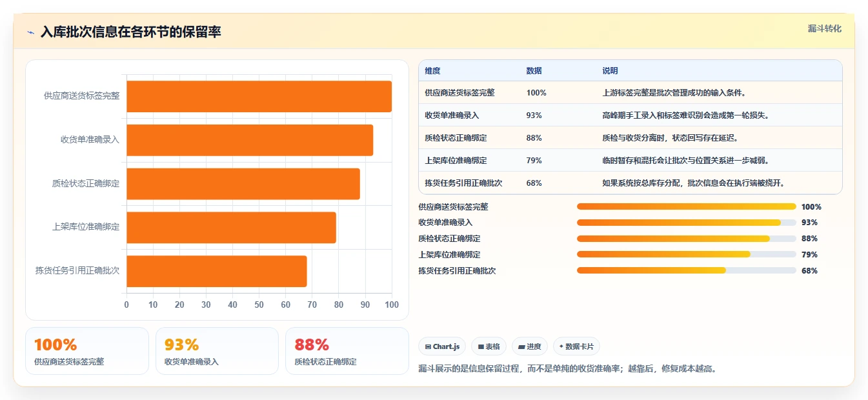Click the 数据 column header
The image size is (868, 400).
[534, 71]
